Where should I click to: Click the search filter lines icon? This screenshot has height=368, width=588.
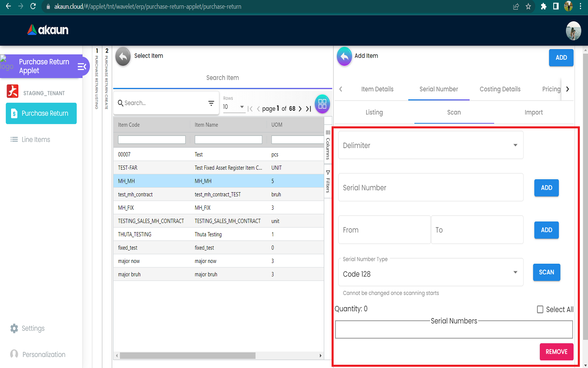click(x=211, y=103)
